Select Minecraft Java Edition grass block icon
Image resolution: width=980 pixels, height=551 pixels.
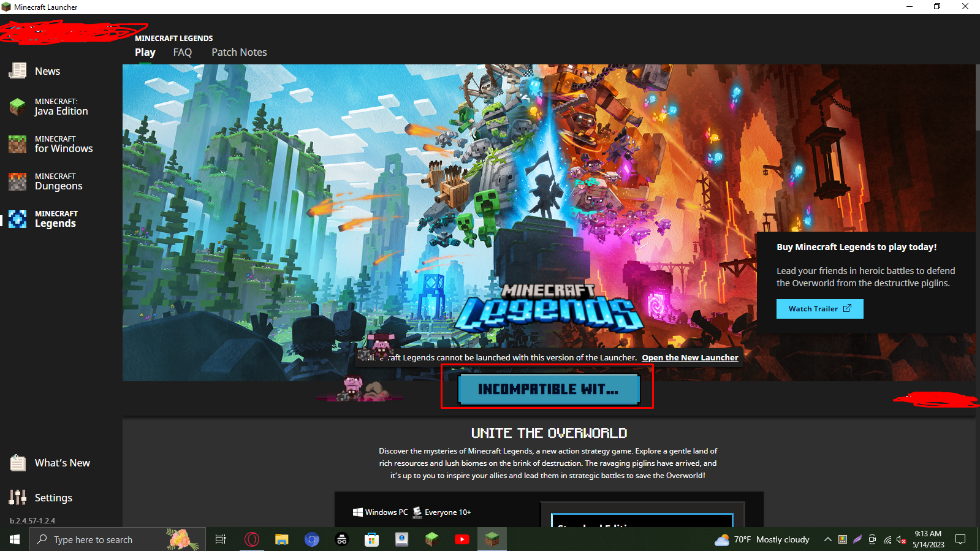[x=18, y=107]
